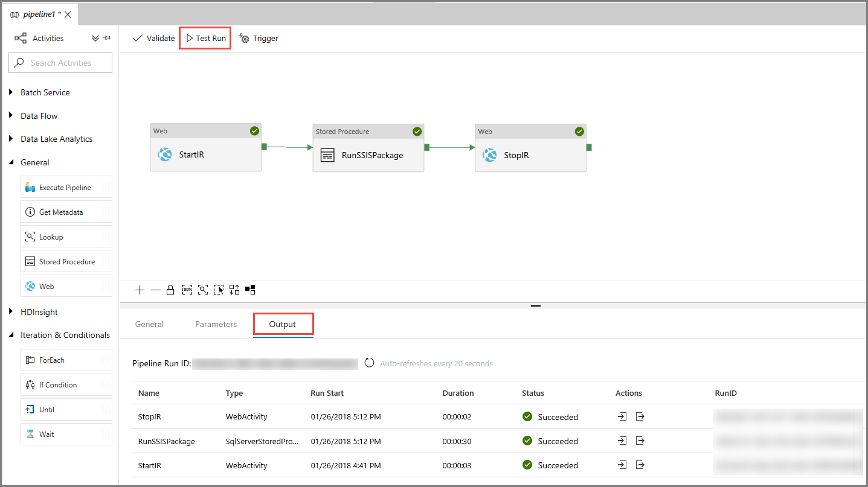
Task: Open the General tab in bottom panel
Action: pos(149,324)
